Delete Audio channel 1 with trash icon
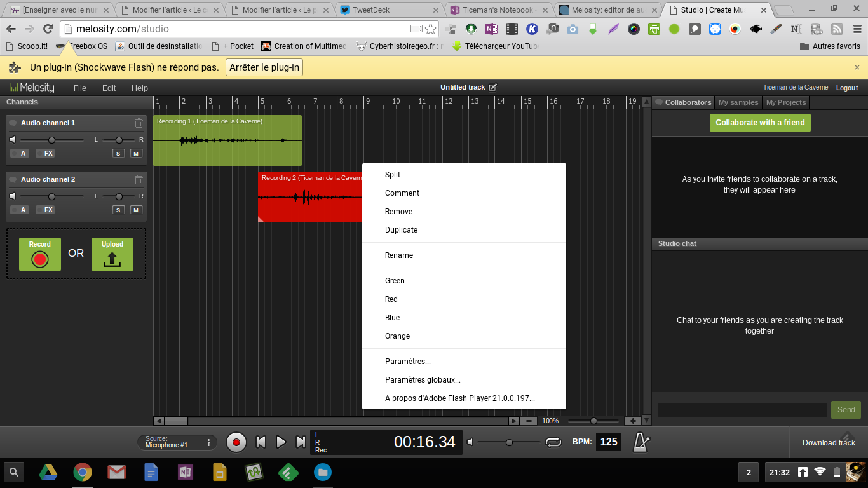The height and width of the screenshot is (488, 868). (x=139, y=123)
